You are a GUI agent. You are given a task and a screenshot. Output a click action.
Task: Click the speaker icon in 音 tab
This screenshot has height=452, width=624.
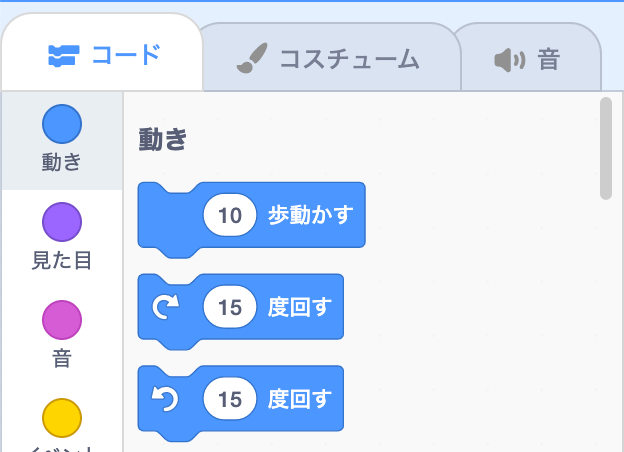point(509,60)
